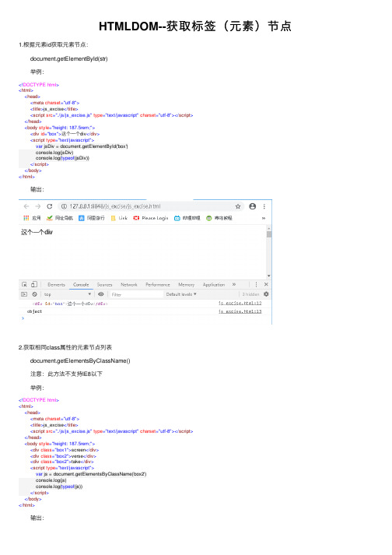Screen dimensions: 392x555
Task: Open the green round-icon bookmark
Action: click(x=219, y=218)
